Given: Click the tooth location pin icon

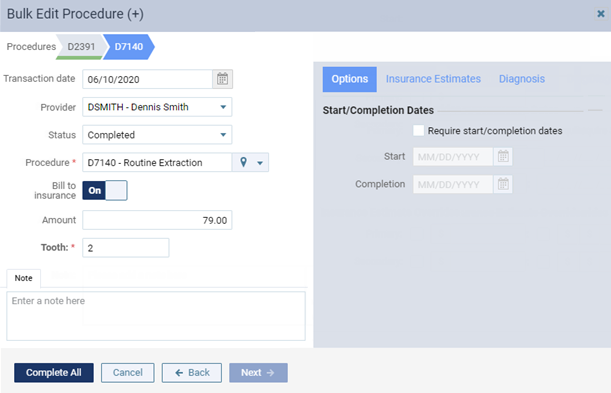Looking at the screenshot, I should 243,162.
